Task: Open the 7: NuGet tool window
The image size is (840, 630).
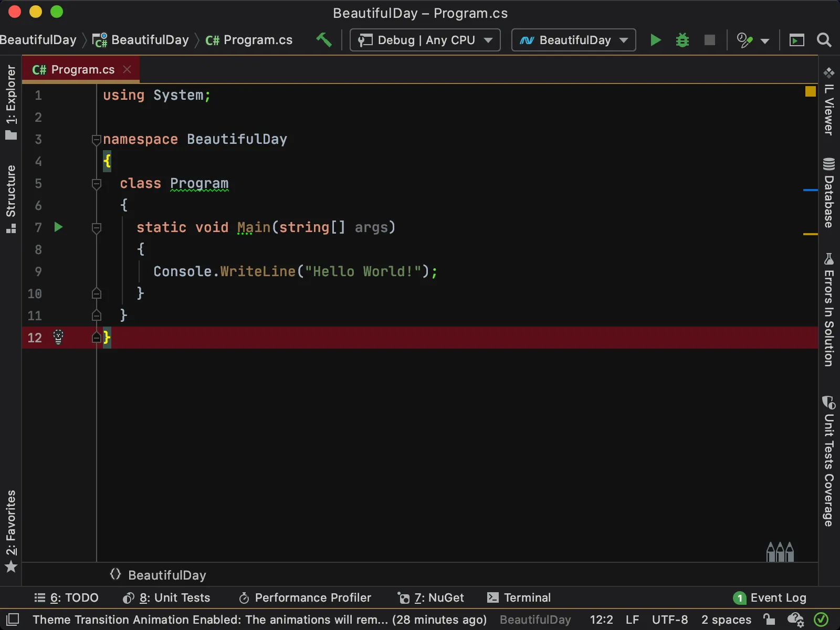Action: (x=431, y=597)
